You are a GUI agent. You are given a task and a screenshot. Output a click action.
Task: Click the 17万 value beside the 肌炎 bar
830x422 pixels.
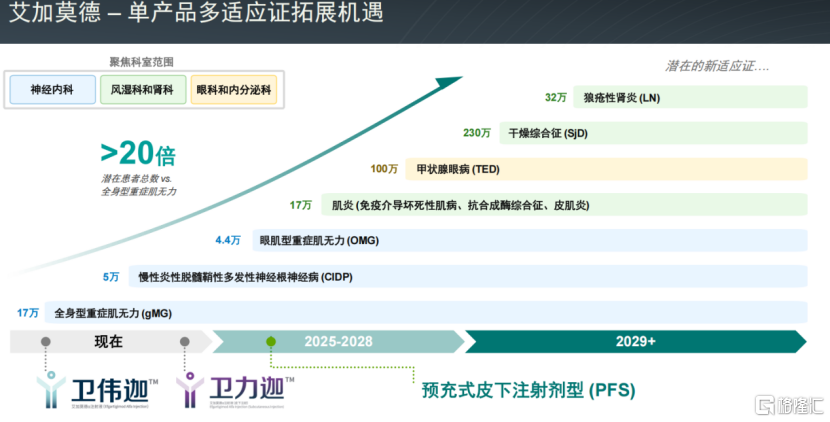[301, 205]
